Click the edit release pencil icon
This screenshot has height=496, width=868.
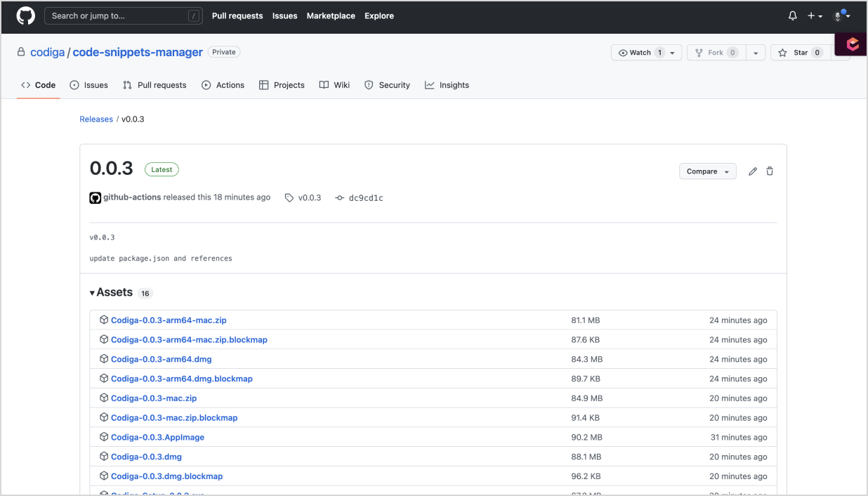pyautogui.click(x=753, y=171)
